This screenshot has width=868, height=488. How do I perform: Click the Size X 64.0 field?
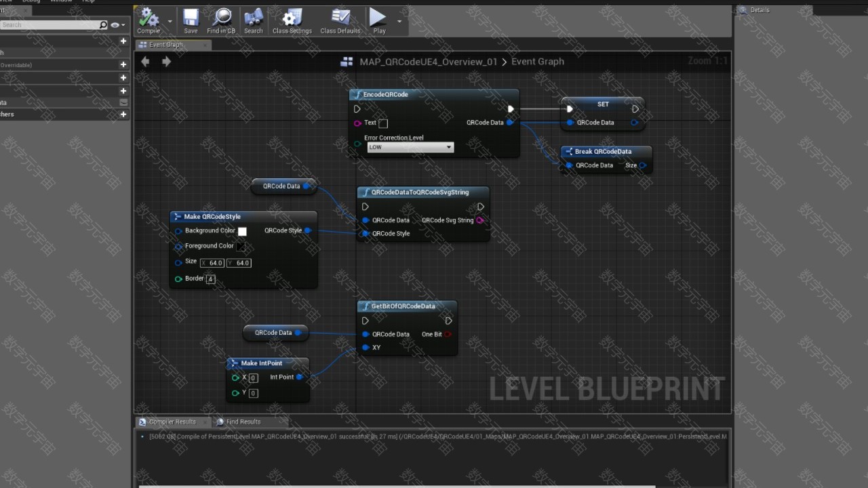click(x=212, y=263)
